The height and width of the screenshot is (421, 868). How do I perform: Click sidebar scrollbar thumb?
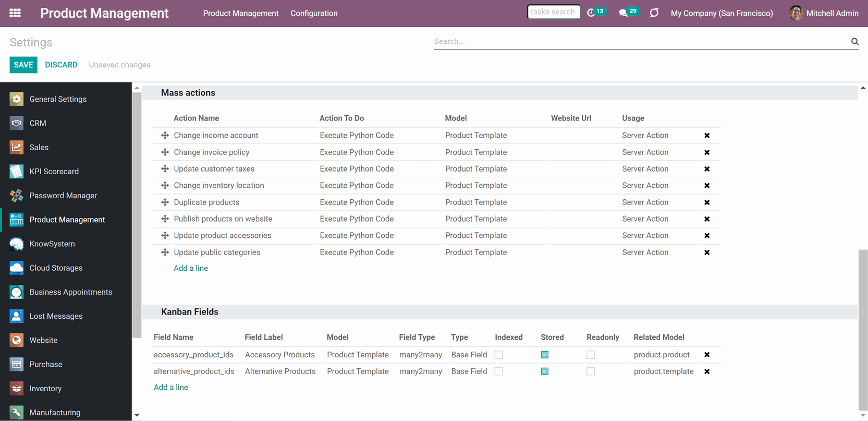coord(137,215)
